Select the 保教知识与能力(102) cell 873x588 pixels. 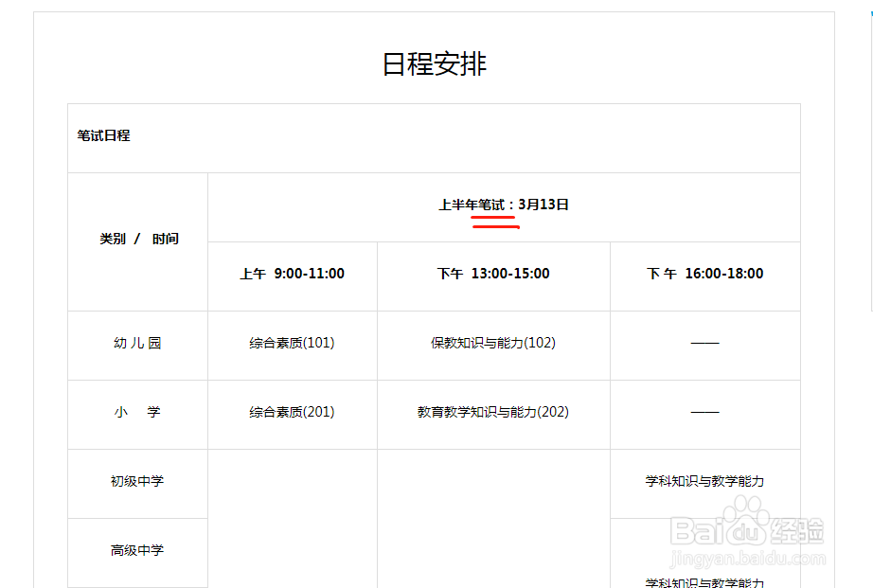493,344
